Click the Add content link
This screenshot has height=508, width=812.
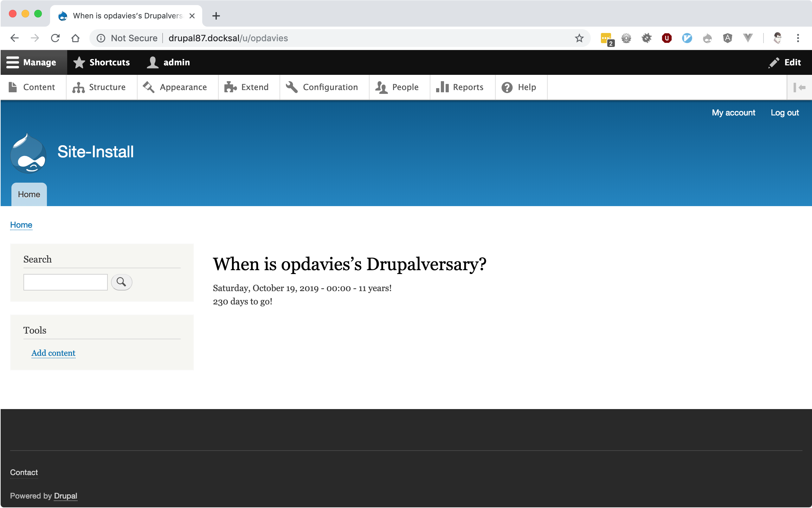point(53,353)
